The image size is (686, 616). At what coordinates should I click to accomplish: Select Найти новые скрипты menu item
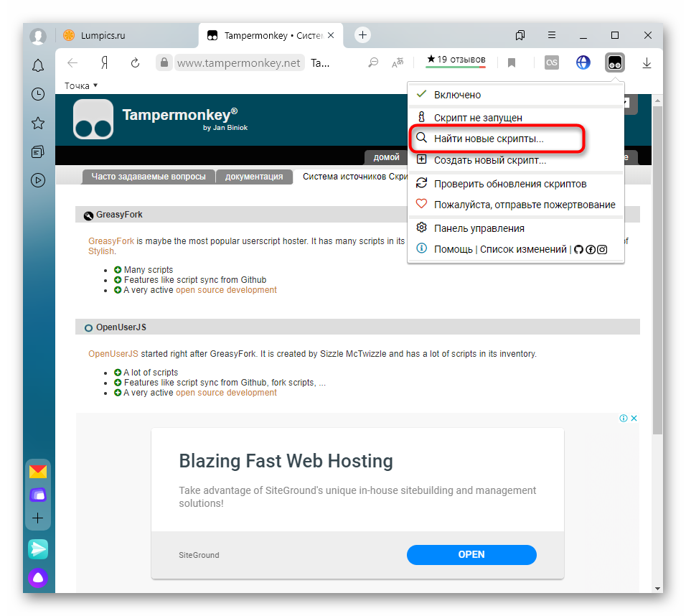(x=489, y=138)
